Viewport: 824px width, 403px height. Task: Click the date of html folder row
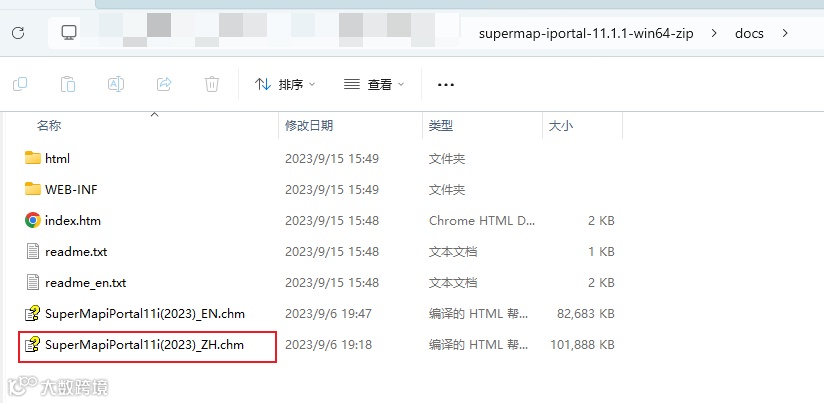click(x=332, y=158)
